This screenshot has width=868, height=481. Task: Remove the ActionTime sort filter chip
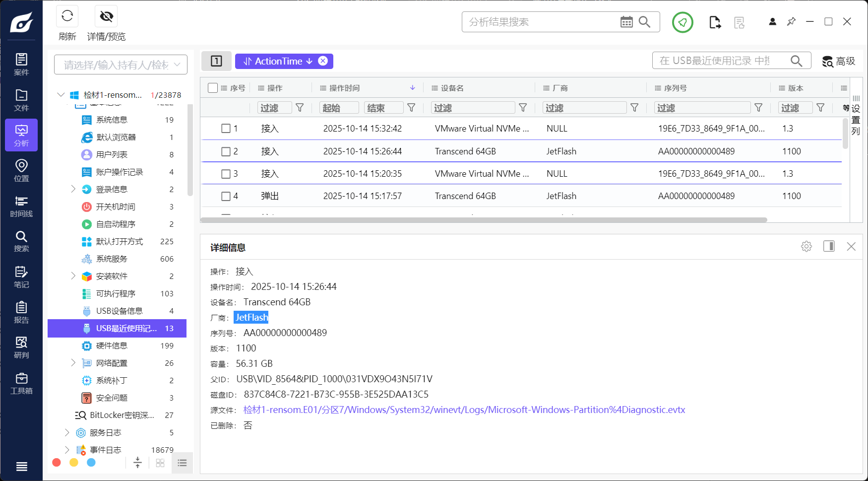pyautogui.click(x=323, y=61)
